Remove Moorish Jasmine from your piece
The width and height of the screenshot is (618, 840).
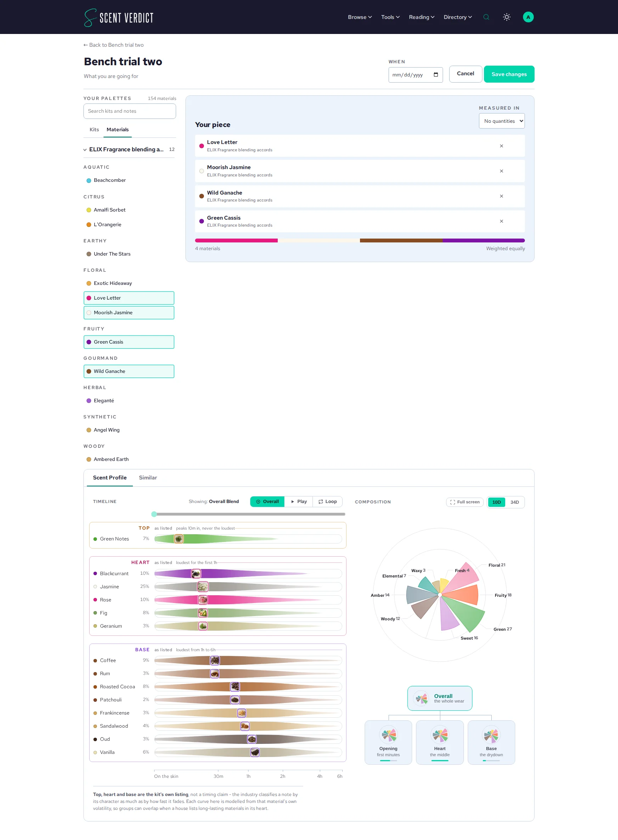click(x=501, y=171)
